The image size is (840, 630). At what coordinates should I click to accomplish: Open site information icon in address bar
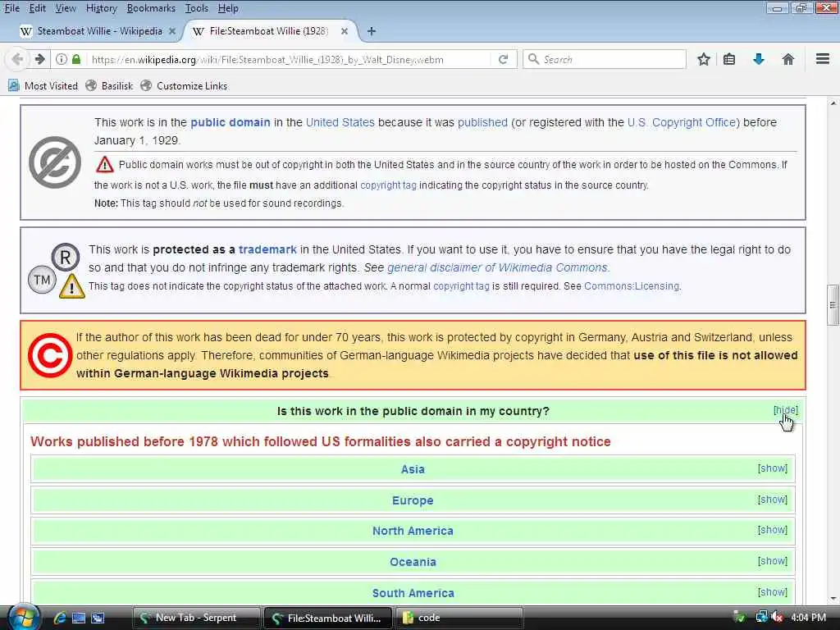click(62, 59)
